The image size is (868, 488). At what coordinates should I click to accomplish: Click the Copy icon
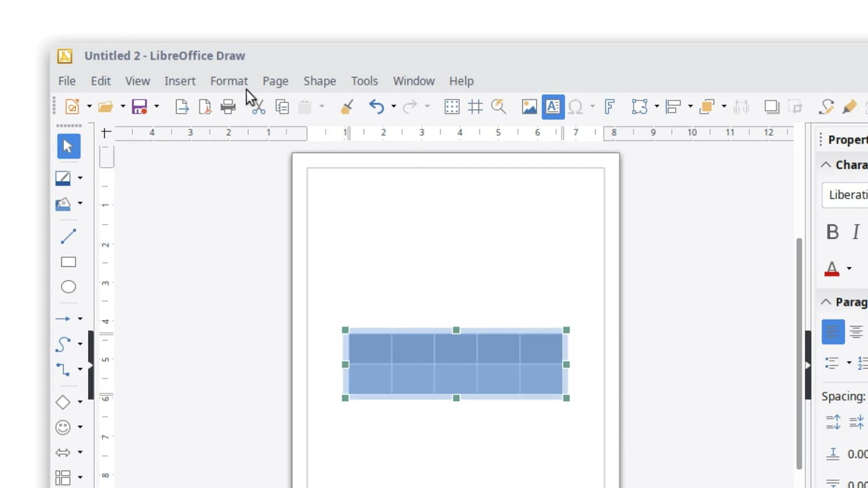click(x=282, y=106)
